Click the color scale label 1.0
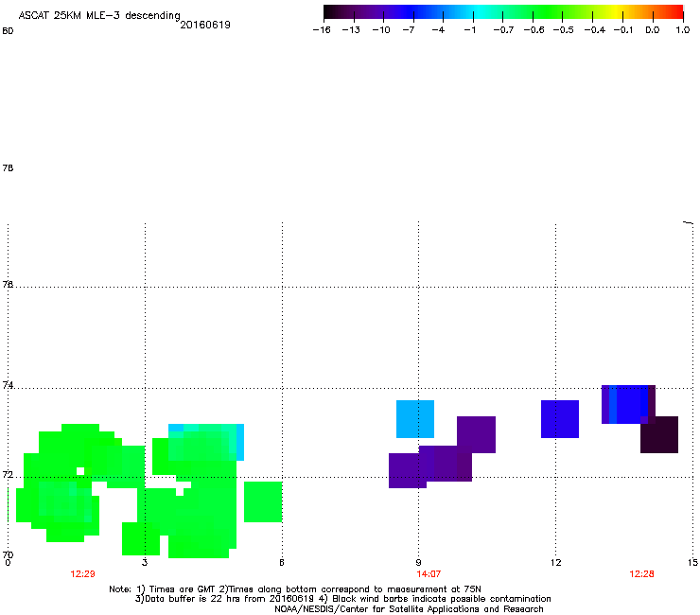 pyautogui.click(x=683, y=30)
